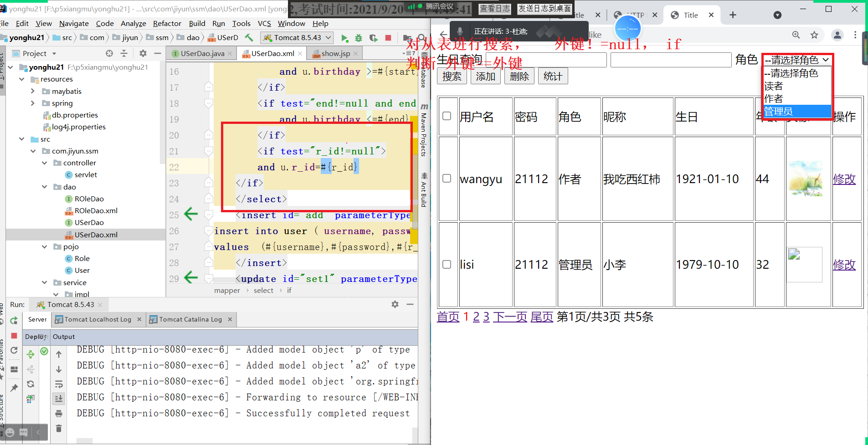
Task: Click the 删除 button
Action: tap(519, 77)
